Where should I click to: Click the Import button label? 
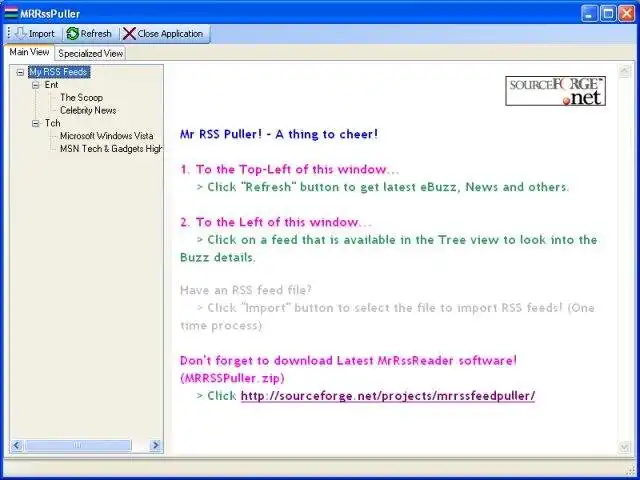click(42, 33)
